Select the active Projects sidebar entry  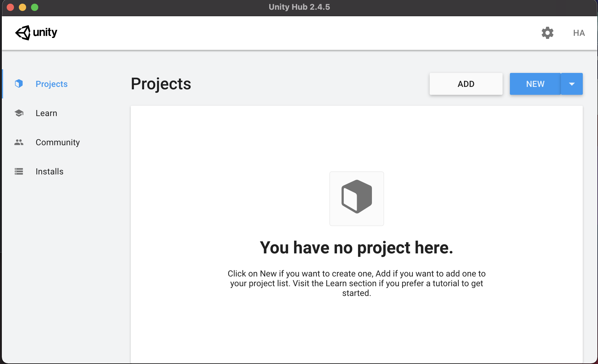click(x=51, y=84)
